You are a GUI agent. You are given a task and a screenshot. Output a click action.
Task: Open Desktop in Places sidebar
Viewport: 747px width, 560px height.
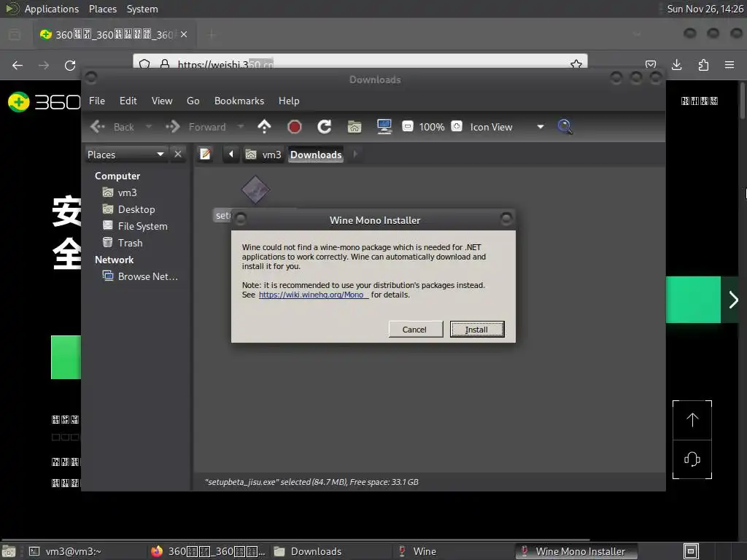point(129,209)
